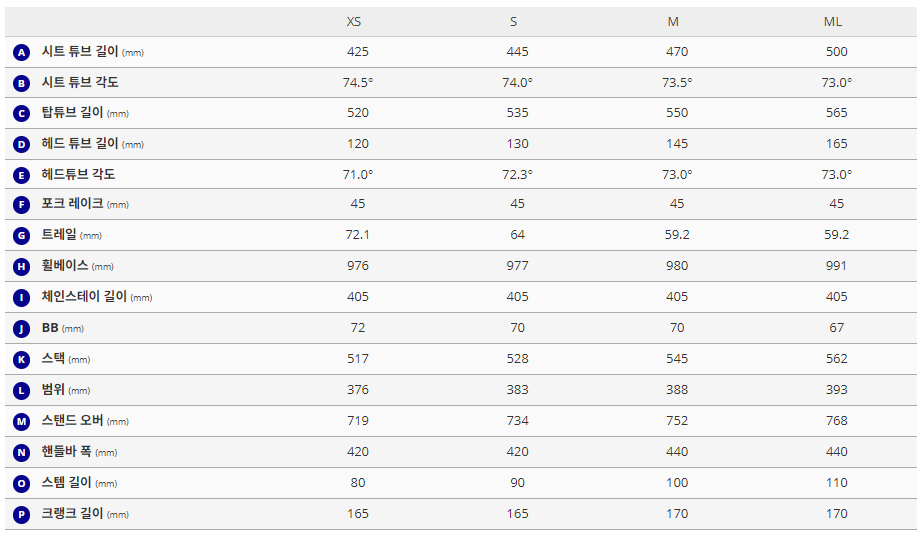Select the circled C icon for 탑튜브 길이

(22, 113)
